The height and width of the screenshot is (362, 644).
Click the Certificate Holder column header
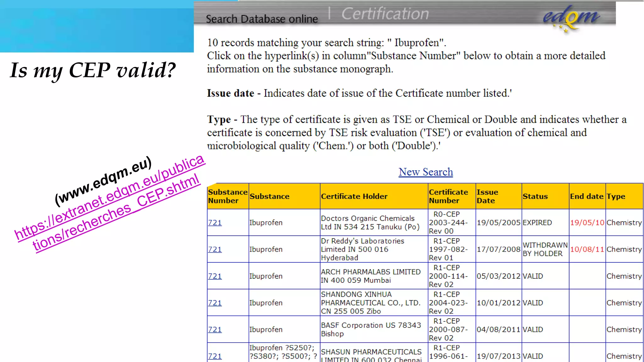tap(354, 196)
